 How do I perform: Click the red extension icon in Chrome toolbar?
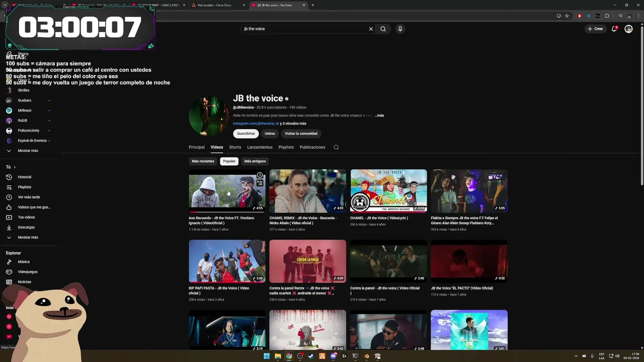click(580, 16)
